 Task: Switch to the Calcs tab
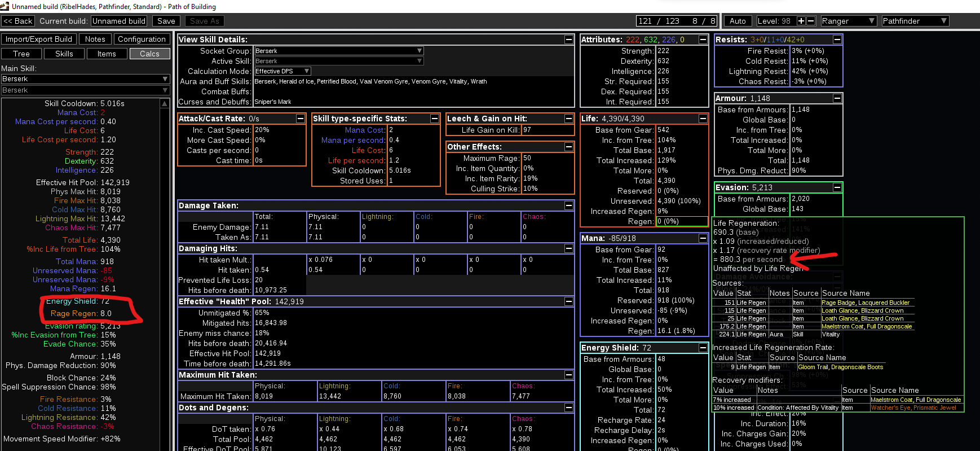point(149,54)
